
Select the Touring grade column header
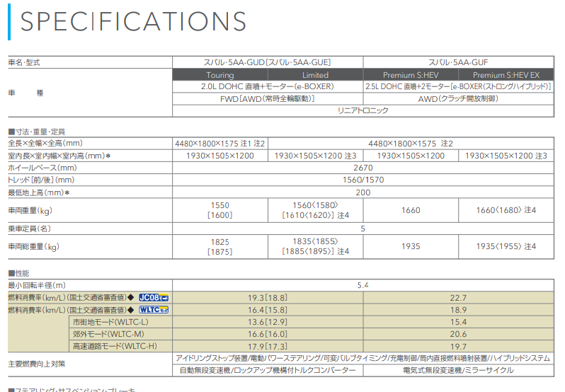pyautogui.click(x=220, y=75)
